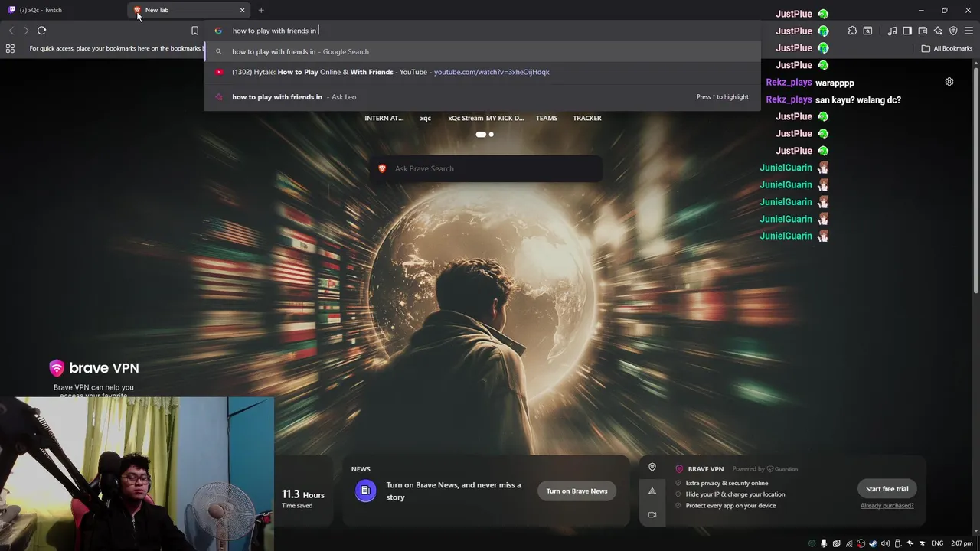Open the volume speaker tray icon
This screenshot has height=551, width=980.
[x=885, y=543]
